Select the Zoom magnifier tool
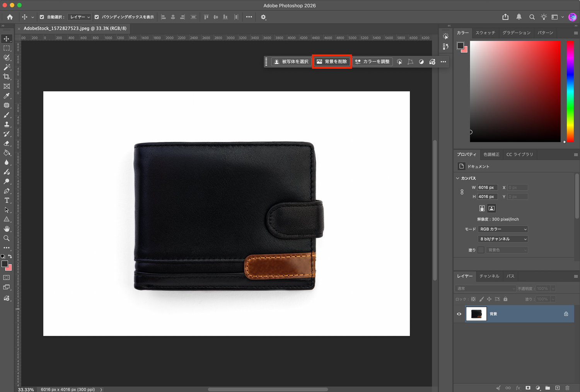This screenshot has width=580, height=392. (x=7, y=238)
